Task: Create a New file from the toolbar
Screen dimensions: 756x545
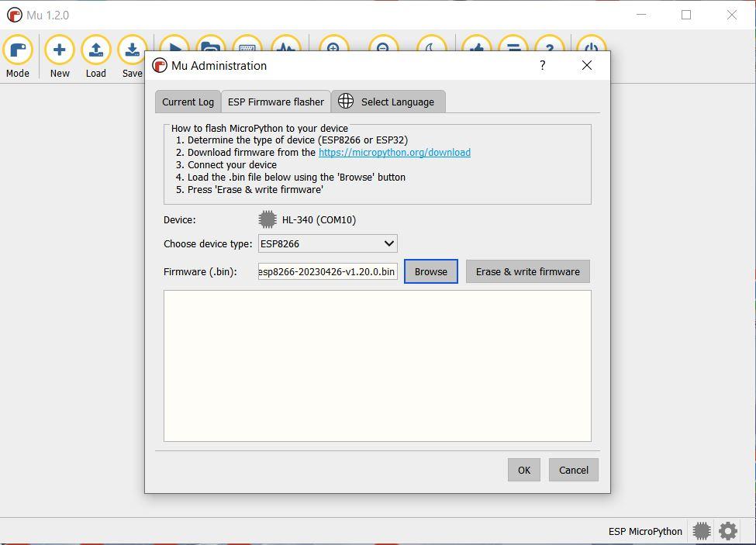Action: 60,57
